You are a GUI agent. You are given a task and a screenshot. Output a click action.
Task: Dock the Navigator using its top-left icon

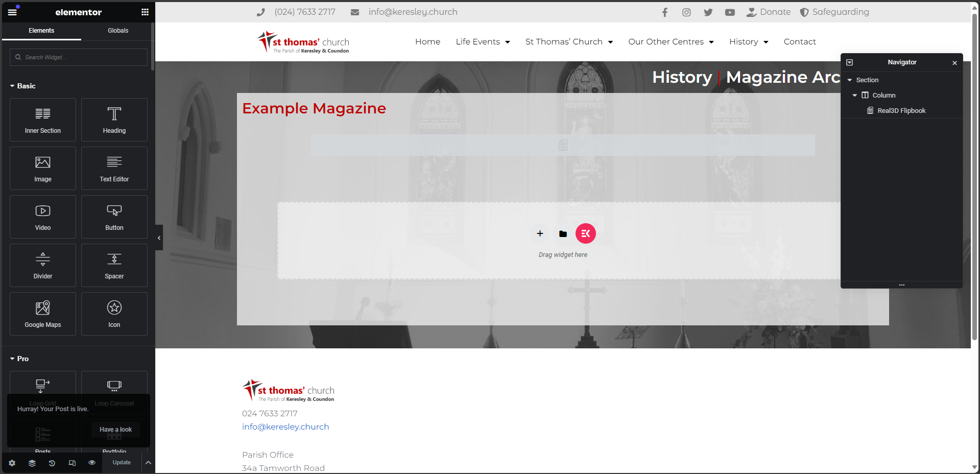[x=850, y=62]
